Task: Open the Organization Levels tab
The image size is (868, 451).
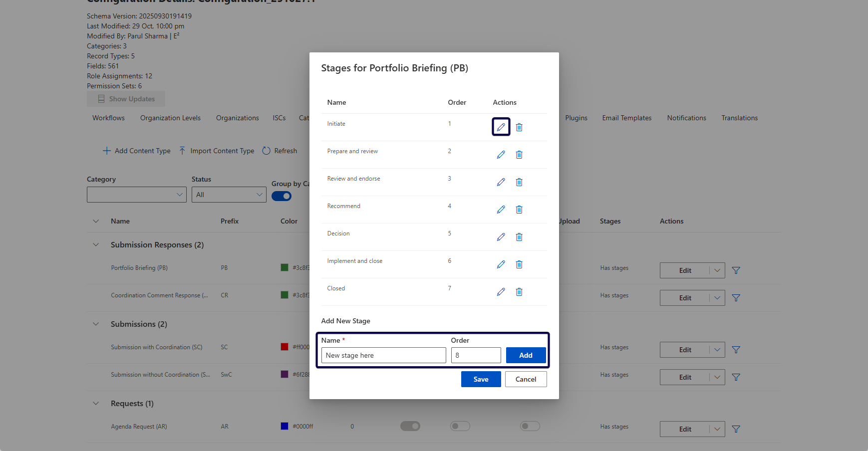Action: [x=170, y=118]
